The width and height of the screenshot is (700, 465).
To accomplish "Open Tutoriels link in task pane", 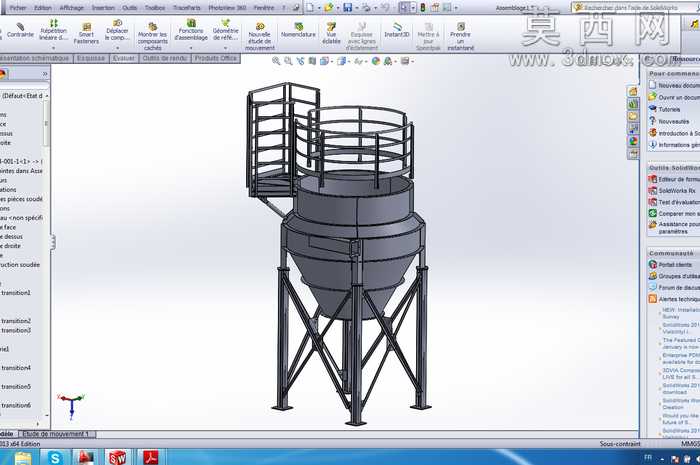I will 665,109.
